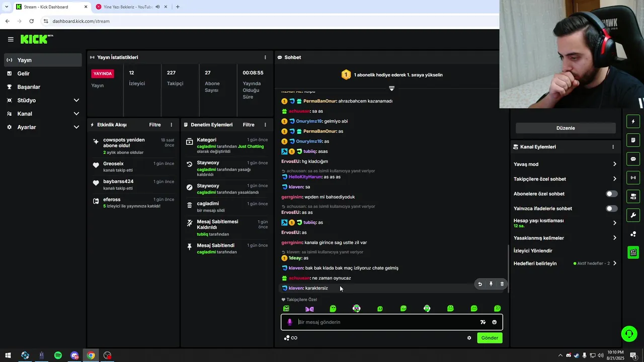644x362 pixels.
Task: Click the Gönder send button
Action: pyautogui.click(x=490, y=338)
